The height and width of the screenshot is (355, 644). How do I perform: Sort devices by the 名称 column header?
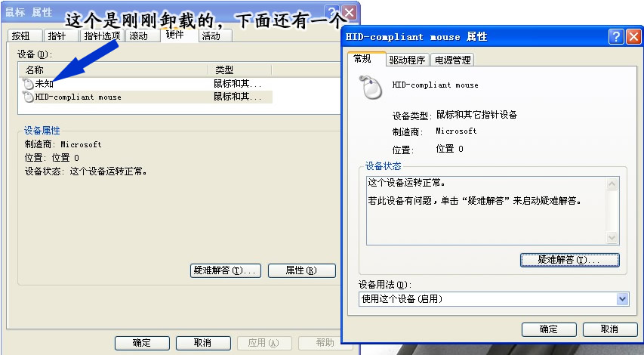(x=113, y=69)
